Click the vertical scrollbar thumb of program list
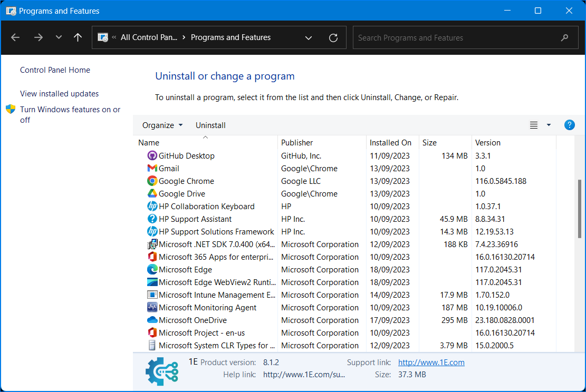This screenshot has width=586, height=392. [579, 209]
